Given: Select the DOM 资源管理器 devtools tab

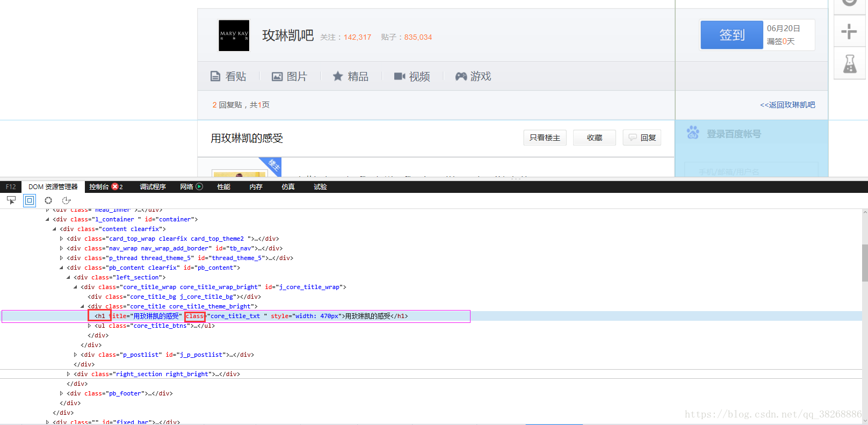Looking at the screenshot, I should point(53,187).
